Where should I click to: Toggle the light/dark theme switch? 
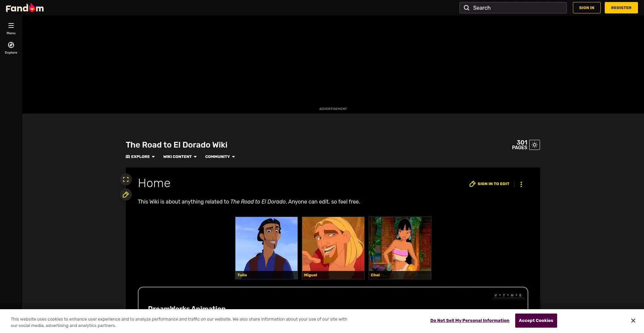[x=535, y=145]
